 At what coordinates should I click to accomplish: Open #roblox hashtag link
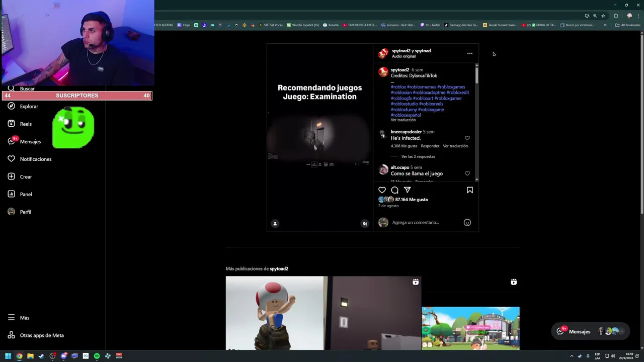[398, 87]
